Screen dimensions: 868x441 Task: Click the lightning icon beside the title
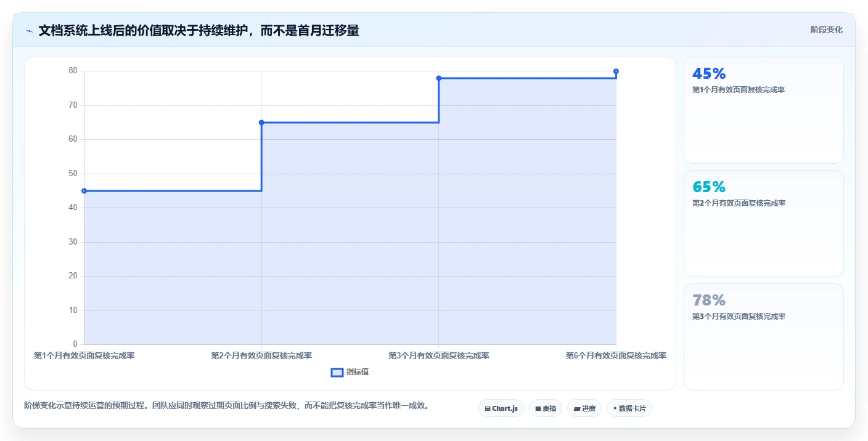coord(29,30)
